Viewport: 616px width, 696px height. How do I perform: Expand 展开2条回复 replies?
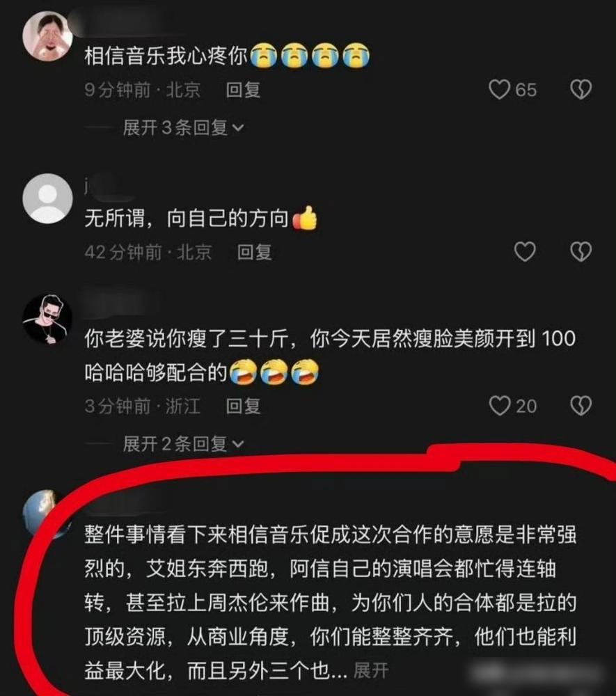(x=183, y=444)
